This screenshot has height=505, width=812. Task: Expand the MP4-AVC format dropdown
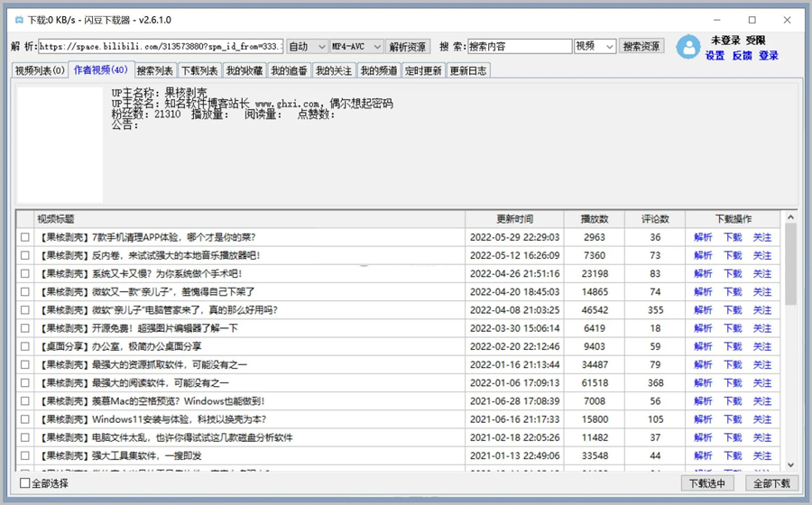355,47
